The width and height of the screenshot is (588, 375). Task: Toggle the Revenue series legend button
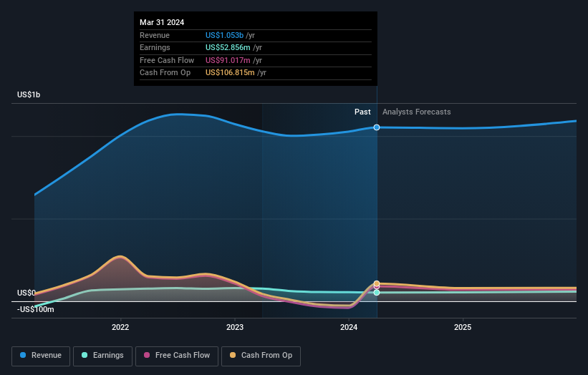click(41, 356)
